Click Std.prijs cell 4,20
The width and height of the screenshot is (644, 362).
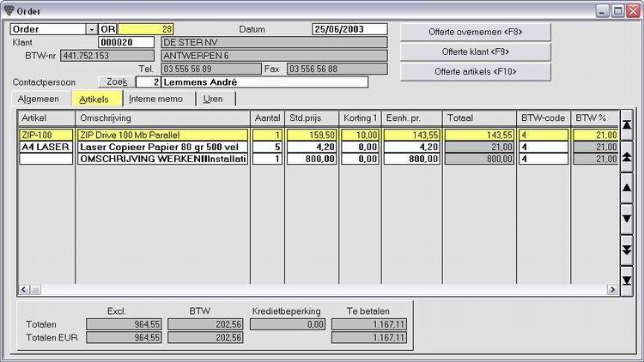(312, 147)
